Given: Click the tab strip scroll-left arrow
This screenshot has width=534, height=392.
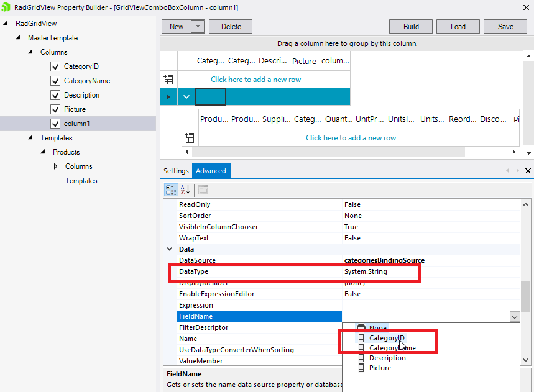Looking at the screenshot, I should click(x=507, y=170).
